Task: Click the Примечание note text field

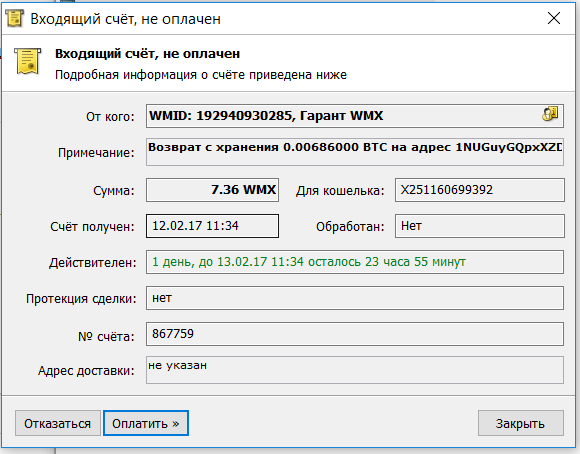Action: [355, 152]
